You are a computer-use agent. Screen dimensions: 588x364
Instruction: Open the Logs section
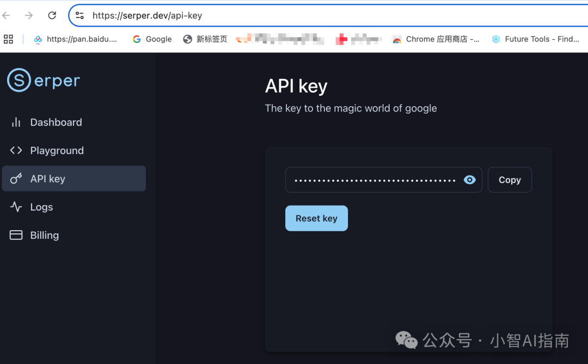point(41,207)
